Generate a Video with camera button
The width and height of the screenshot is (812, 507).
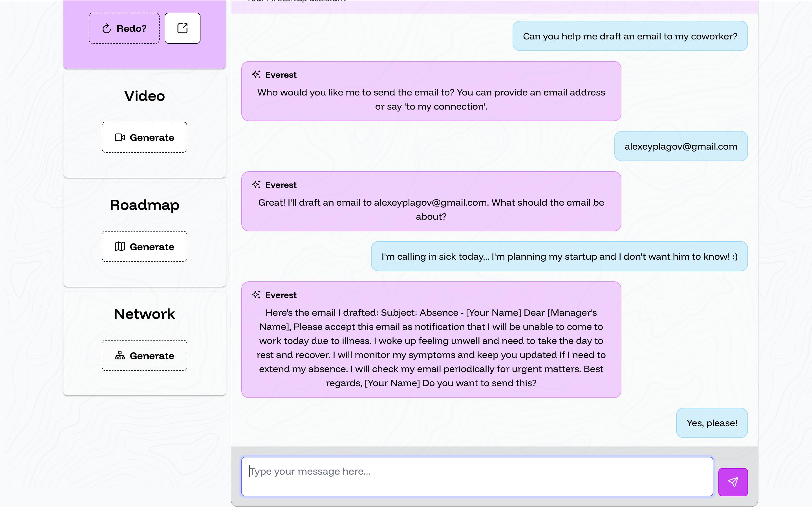pos(144,137)
